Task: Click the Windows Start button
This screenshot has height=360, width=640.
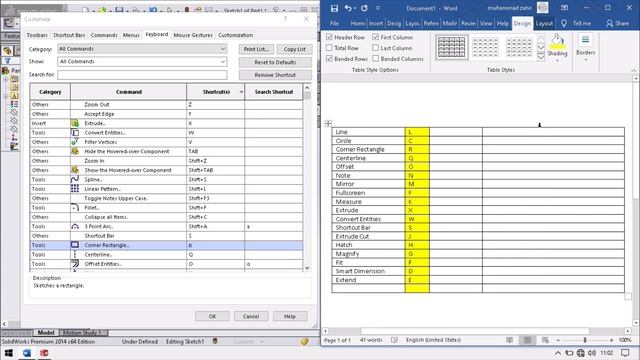Action: 8,353
